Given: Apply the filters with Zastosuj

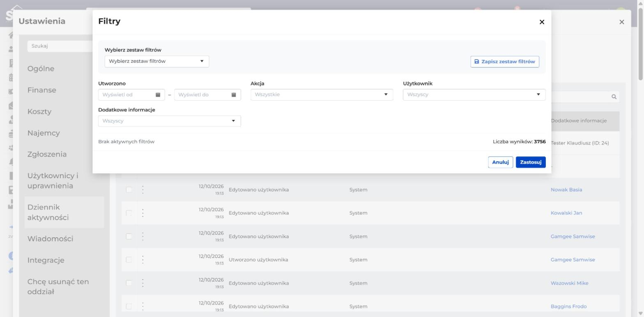Looking at the screenshot, I should click(531, 162).
